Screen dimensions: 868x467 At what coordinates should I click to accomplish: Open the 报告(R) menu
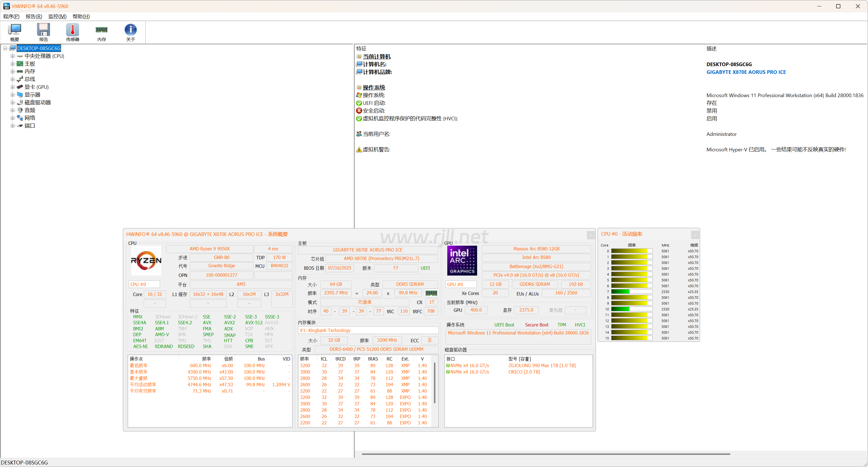coord(34,16)
